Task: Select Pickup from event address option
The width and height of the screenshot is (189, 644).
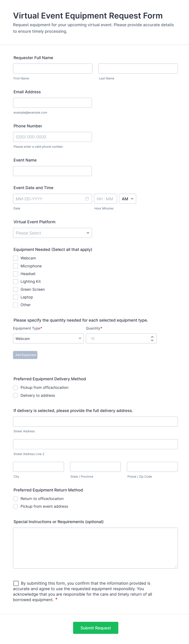Action: (x=15, y=506)
